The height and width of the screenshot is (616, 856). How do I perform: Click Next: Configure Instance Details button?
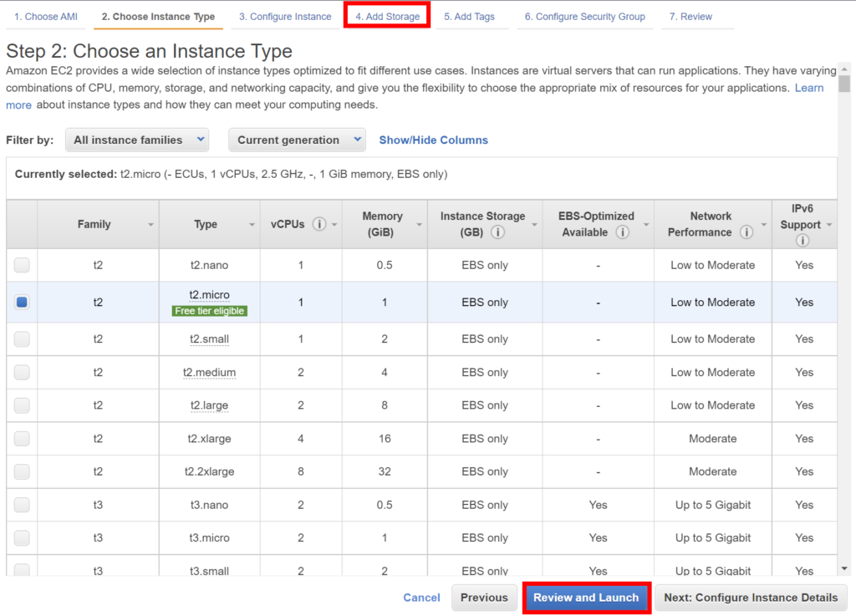(x=751, y=598)
